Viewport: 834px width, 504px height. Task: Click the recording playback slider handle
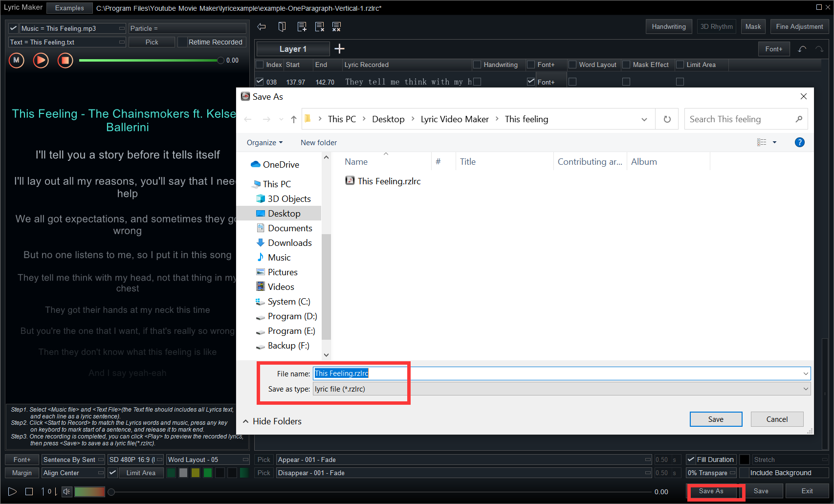220,60
